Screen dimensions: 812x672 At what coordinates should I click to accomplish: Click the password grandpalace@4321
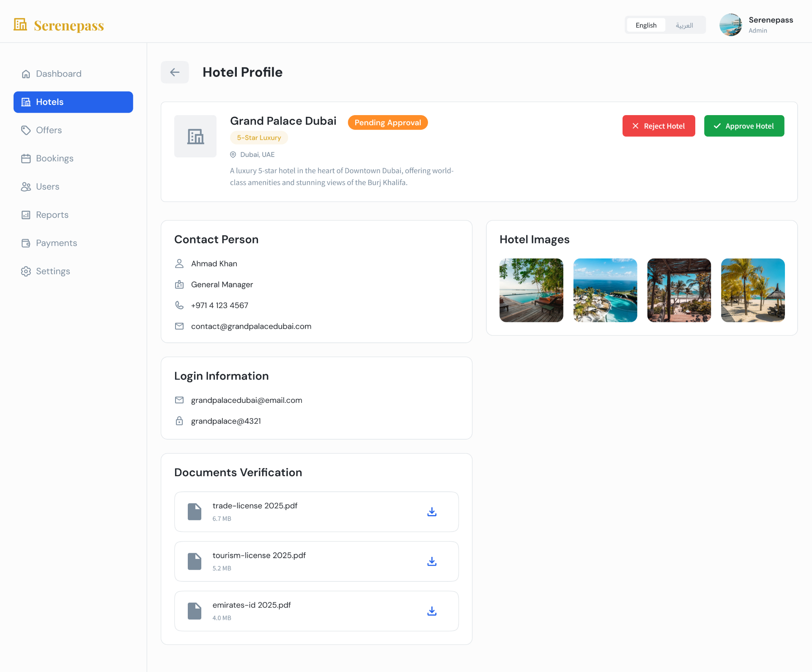click(226, 421)
